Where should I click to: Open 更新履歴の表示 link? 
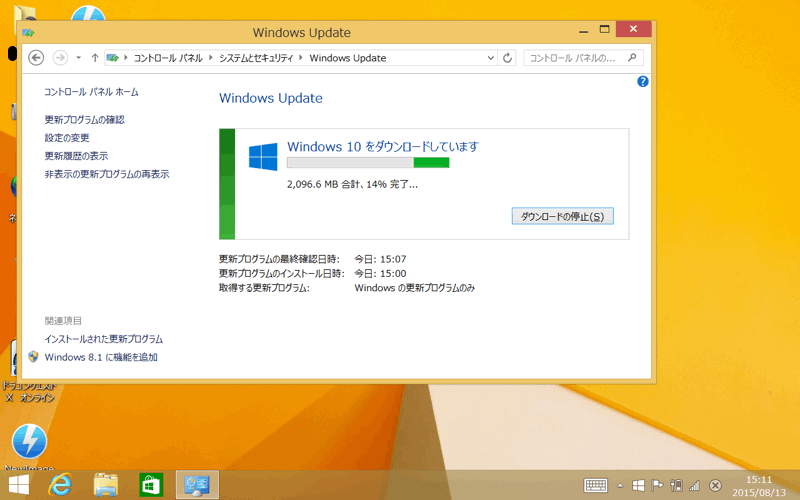click(x=76, y=156)
